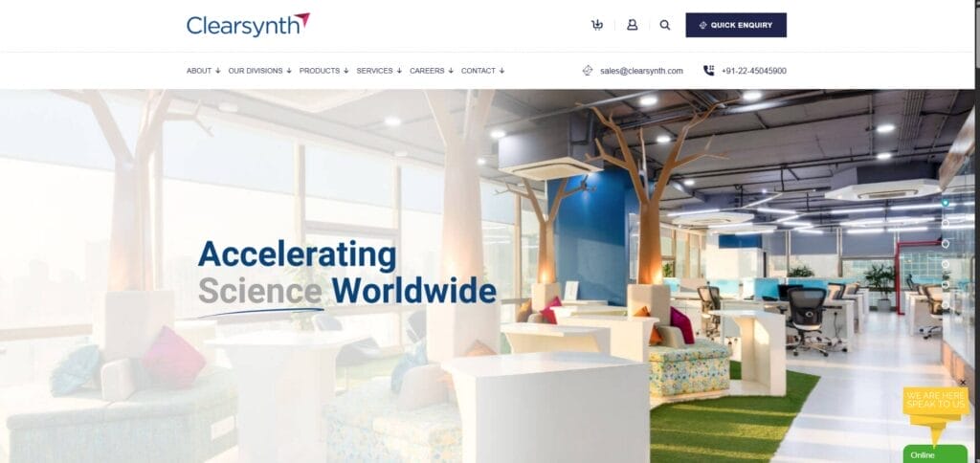This screenshot has height=463, width=980.
Task: Select the second slide indicator dot
Action: click(x=945, y=223)
